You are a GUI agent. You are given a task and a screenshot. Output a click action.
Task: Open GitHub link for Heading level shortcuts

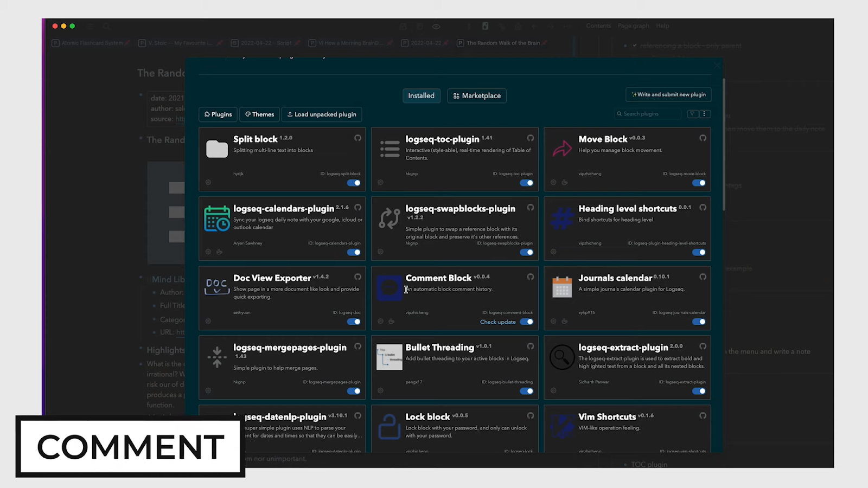tap(703, 208)
